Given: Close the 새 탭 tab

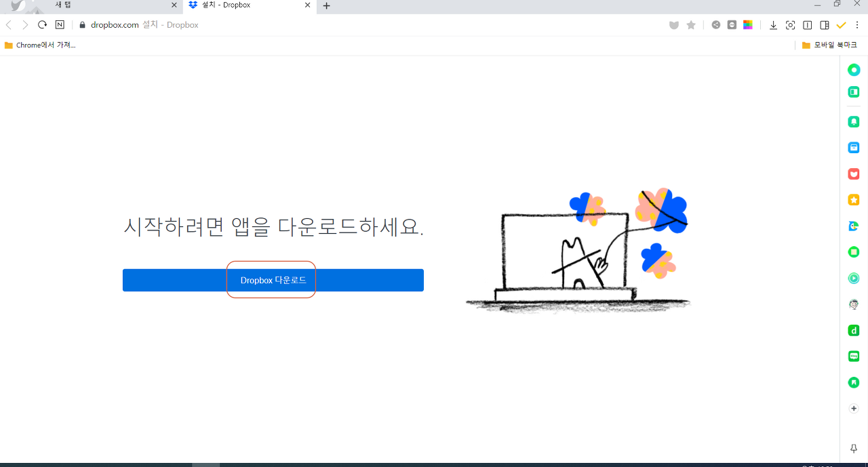Looking at the screenshot, I should 174,5.
